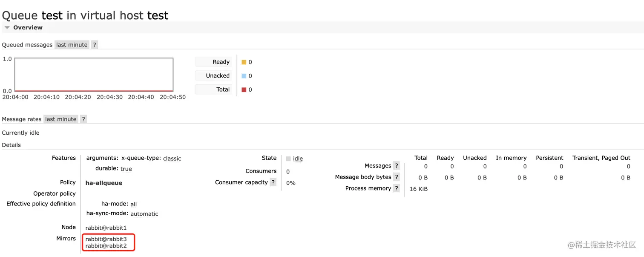The image size is (644, 257).
Task: Open the ha-allqueue policy link
Action: 104,183
